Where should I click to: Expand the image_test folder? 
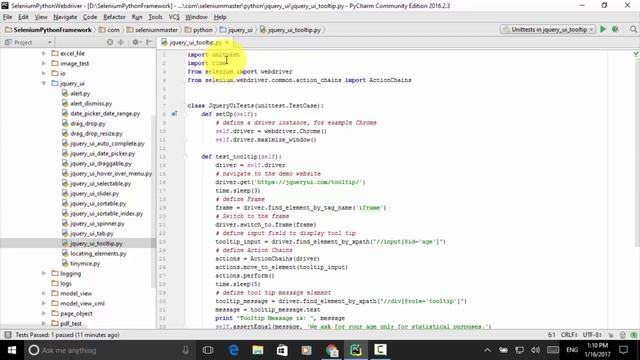[x=44, y=63]
